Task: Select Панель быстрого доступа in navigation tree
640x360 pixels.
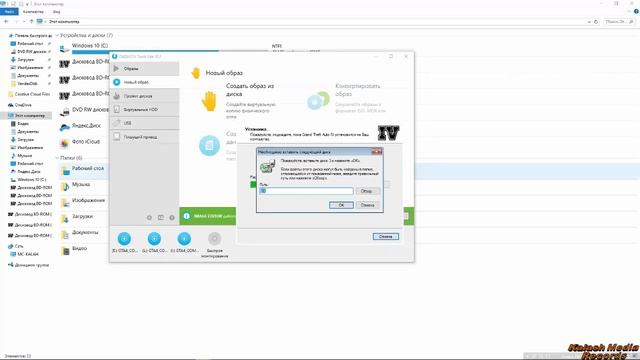Action: pyautogui.click(x=30, y=36)
